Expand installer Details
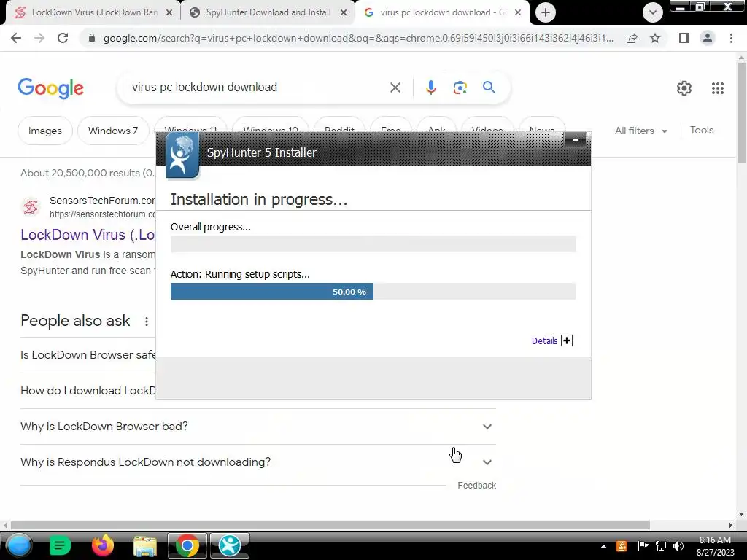The height and width of the screenshot is (560, 747). pyautogui.click(x=552, y=341)
